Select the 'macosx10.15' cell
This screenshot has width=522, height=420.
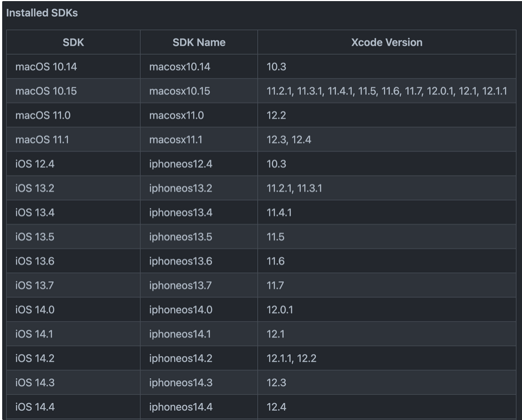pos(199,91)
